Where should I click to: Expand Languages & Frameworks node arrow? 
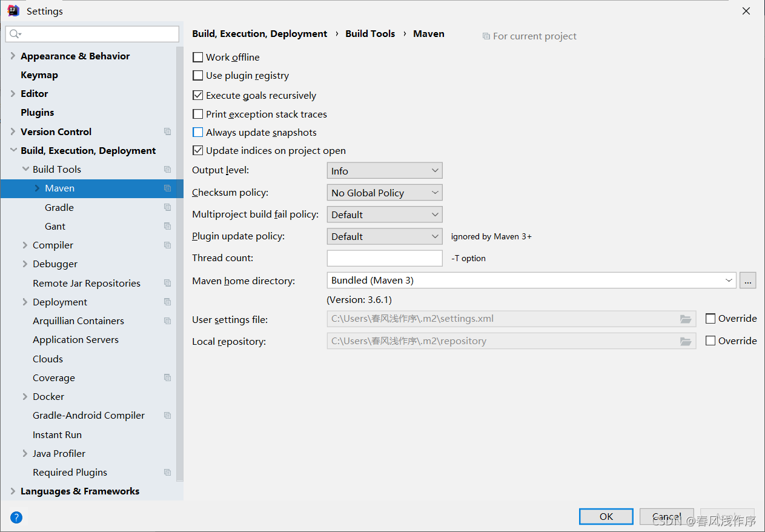click(13, 491)
